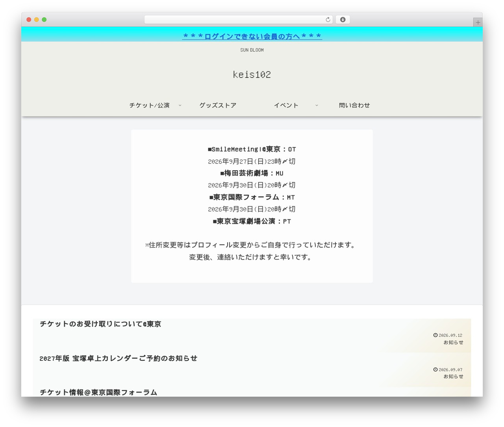Viewport: 504px width, 427px height.
Task: Open the 問い合わせ menu item
Action: (354, 105)
